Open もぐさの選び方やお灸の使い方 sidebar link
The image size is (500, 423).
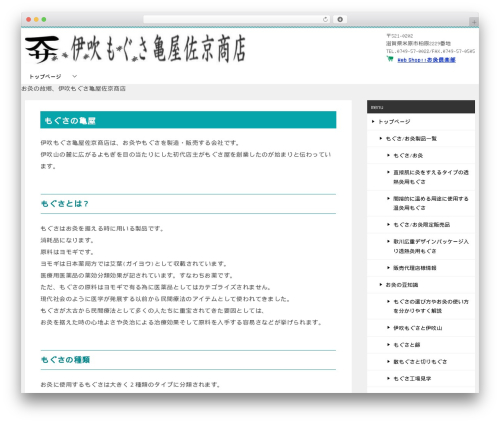tap(431, 306)
